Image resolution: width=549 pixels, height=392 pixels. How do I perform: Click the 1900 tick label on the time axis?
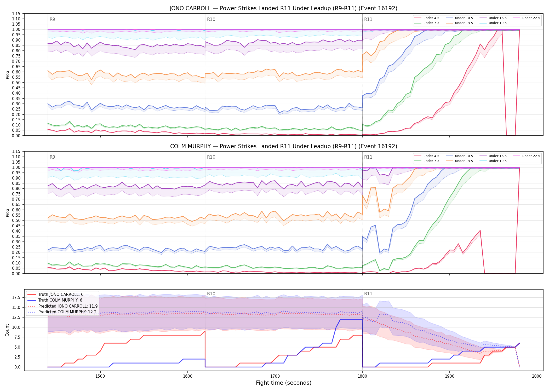[x=450, y=376]
